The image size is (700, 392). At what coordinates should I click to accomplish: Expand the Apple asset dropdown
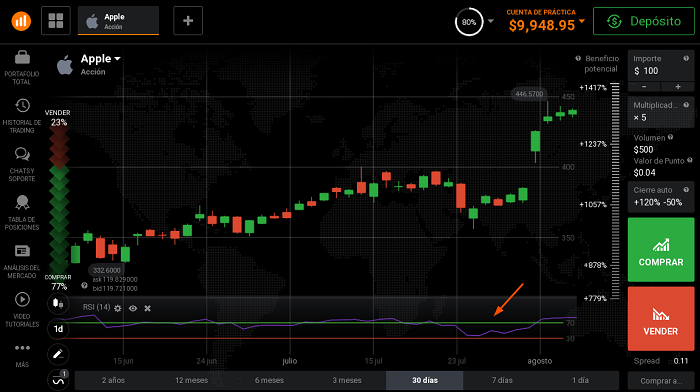pos(117,58)
